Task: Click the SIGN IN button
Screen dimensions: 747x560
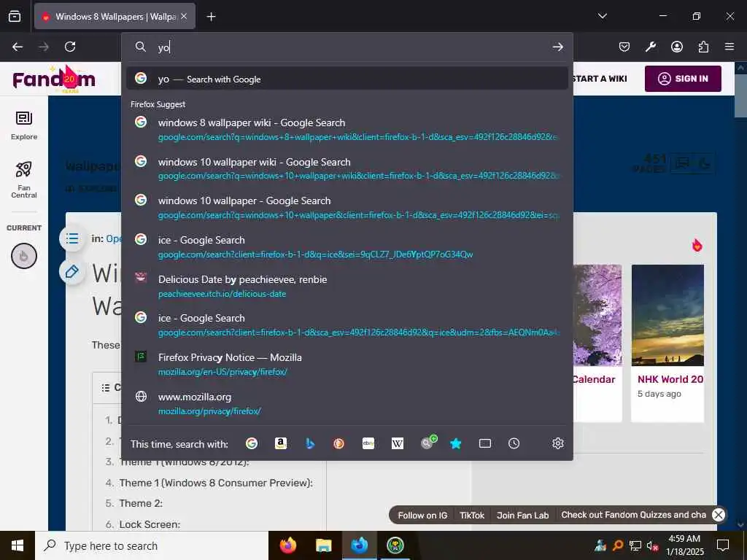Action: (683, 79)
